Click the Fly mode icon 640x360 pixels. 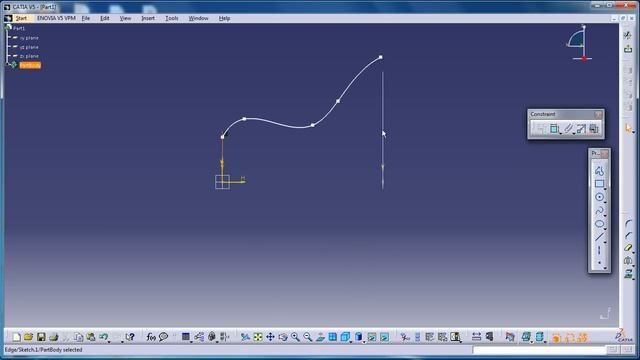coord(245,337)
